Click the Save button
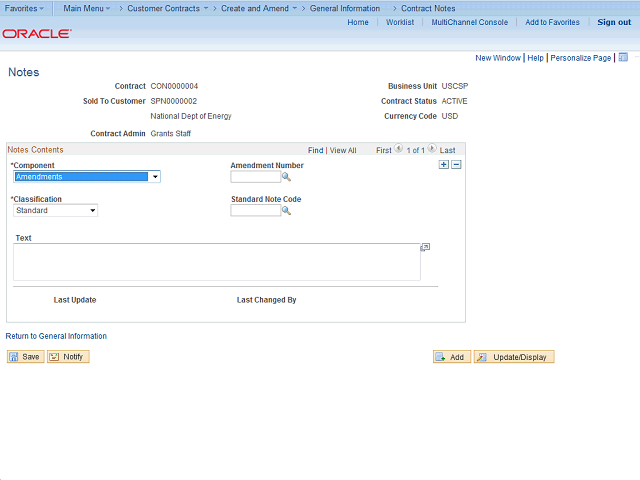 (25, 357)
